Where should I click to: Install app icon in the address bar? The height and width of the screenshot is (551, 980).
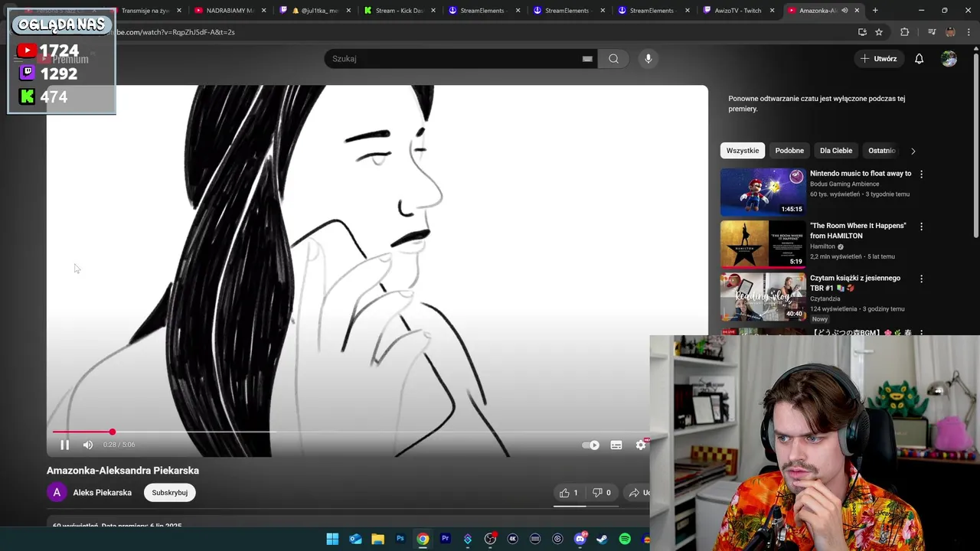862,32
